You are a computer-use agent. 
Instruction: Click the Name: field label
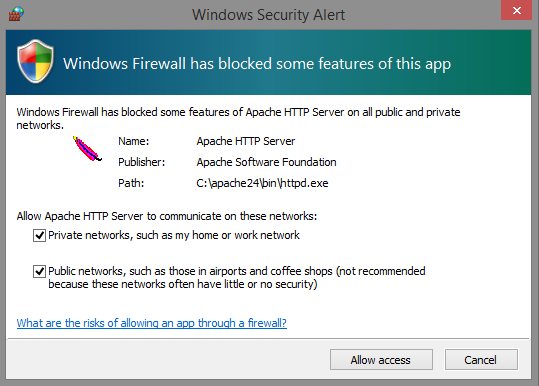coord(134,141)
